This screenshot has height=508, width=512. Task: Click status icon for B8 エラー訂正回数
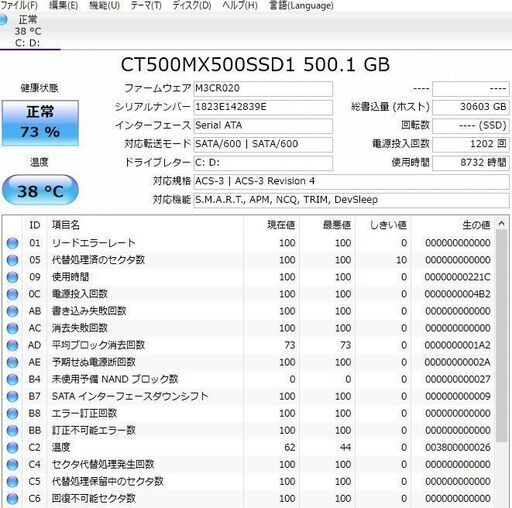(x=12, y=413)
